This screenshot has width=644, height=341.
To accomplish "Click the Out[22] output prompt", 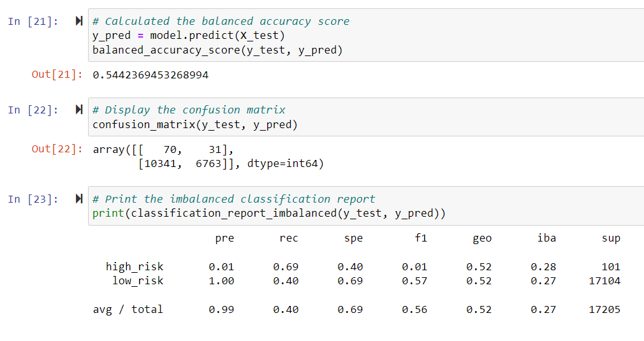I will click(57, 149).
